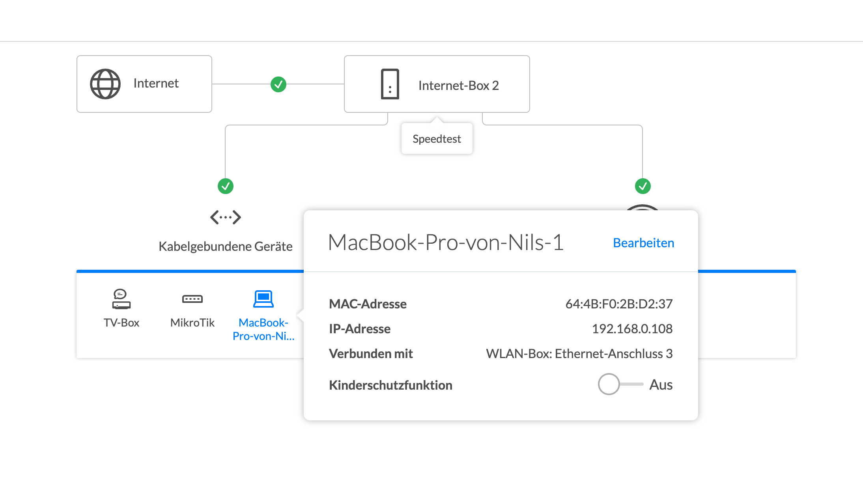Screen dimensions: 863x504
Task: Click the IP address 192.168.0.108
Action: (632, 329)
